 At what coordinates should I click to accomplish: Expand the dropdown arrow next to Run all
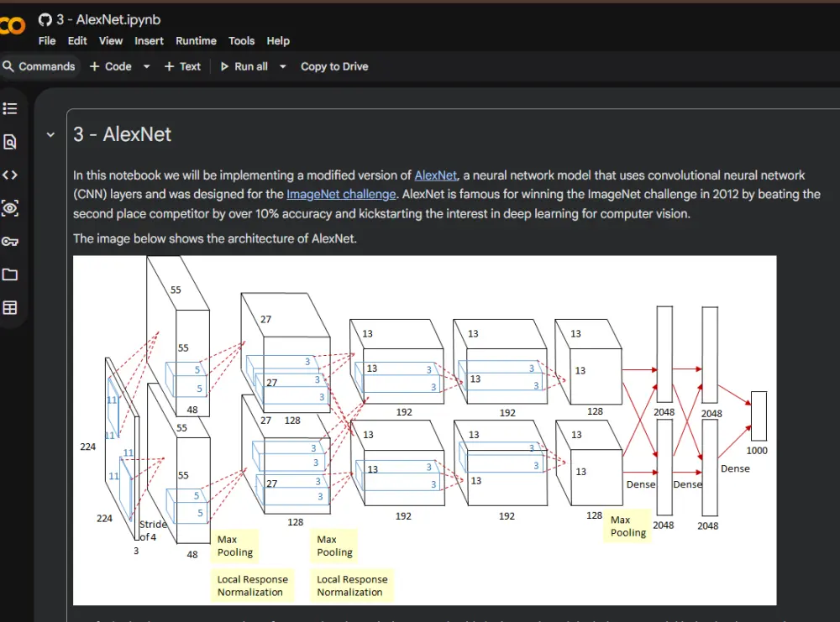[282, 66]
